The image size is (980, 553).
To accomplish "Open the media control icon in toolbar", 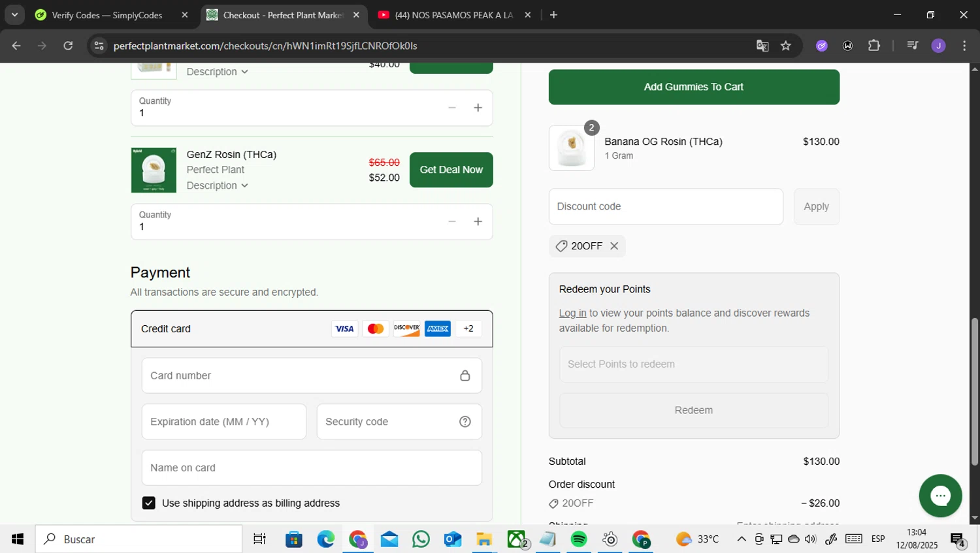I will click(912, 46).
